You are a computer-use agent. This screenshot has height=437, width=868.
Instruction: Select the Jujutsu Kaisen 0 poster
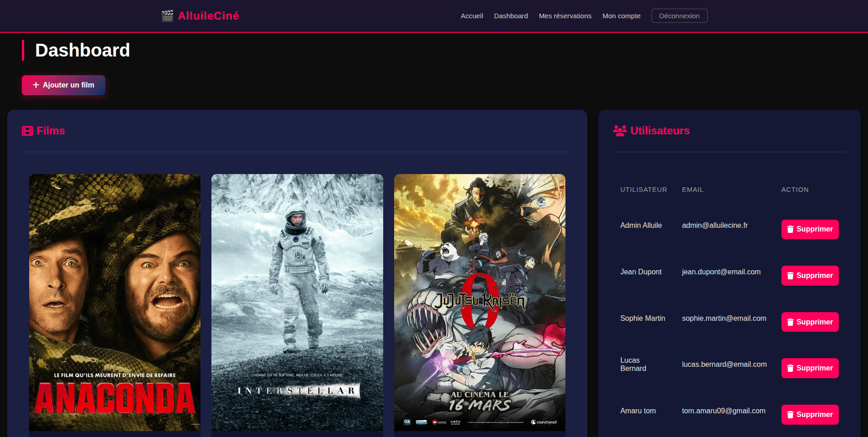[479, 302]
